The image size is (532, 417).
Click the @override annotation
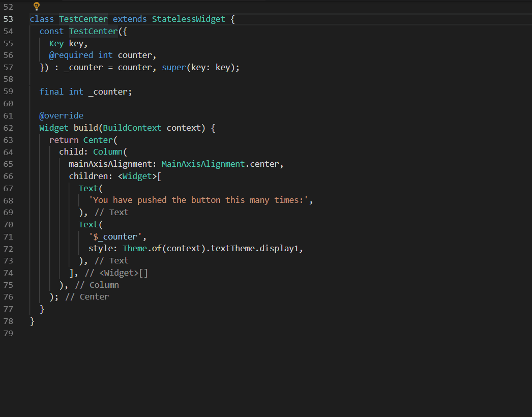[61, 115]
